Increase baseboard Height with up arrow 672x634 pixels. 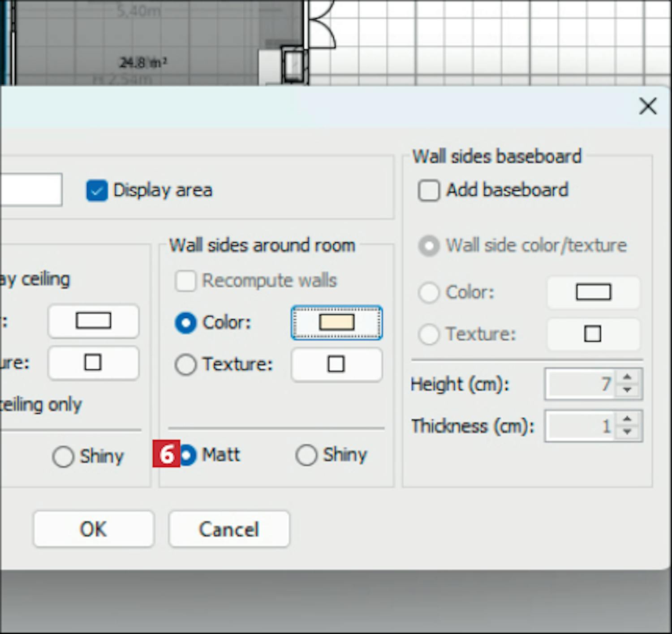click(x=627, y=377)
